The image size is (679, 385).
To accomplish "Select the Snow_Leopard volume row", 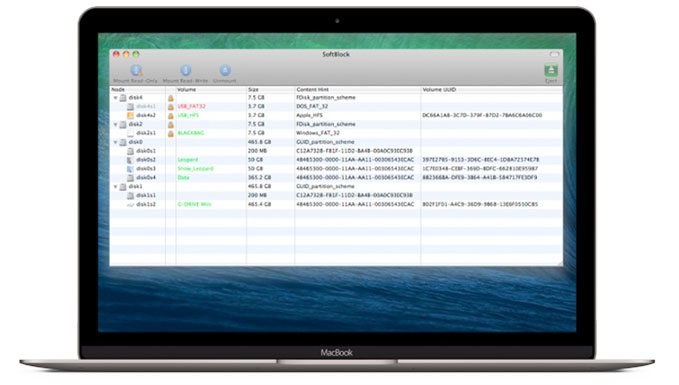I will click(x=336, y=169).
